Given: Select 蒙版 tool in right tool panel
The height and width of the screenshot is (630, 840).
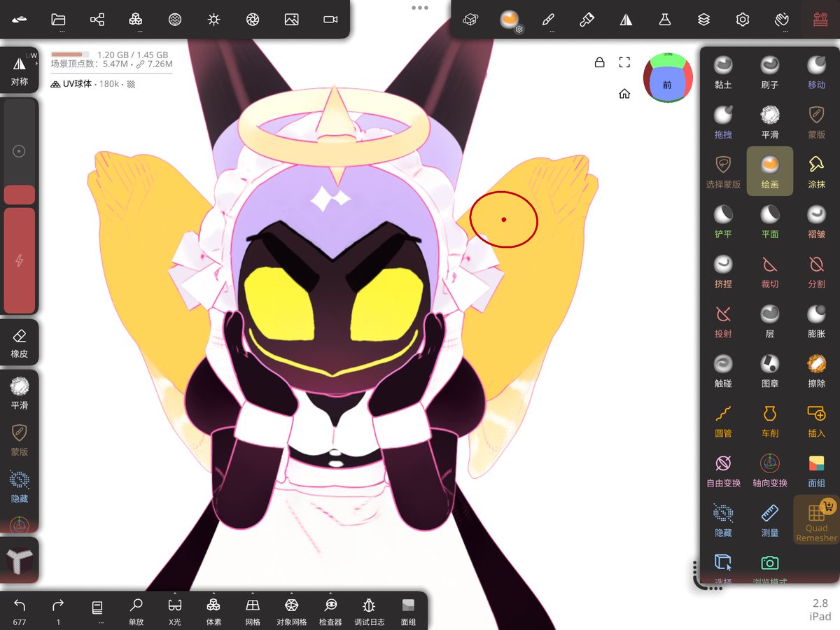Looking at the screenshot, I should [x=816, y=122].
